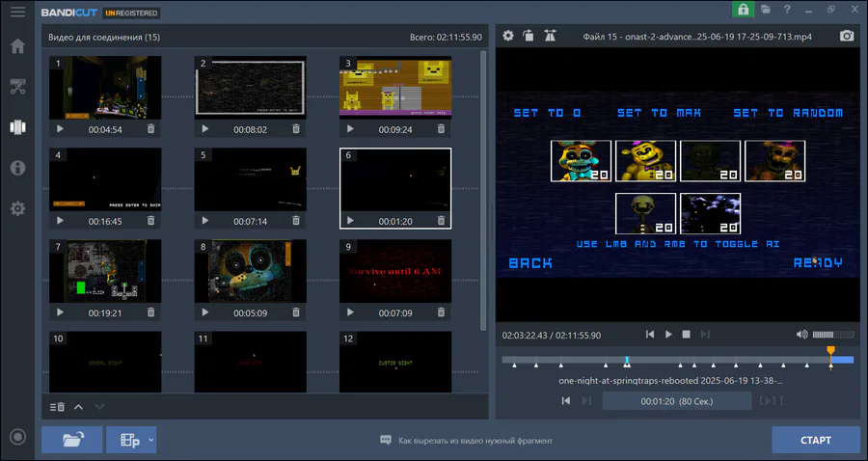Delete clip 6 using its trash icon

pos(441,221)
